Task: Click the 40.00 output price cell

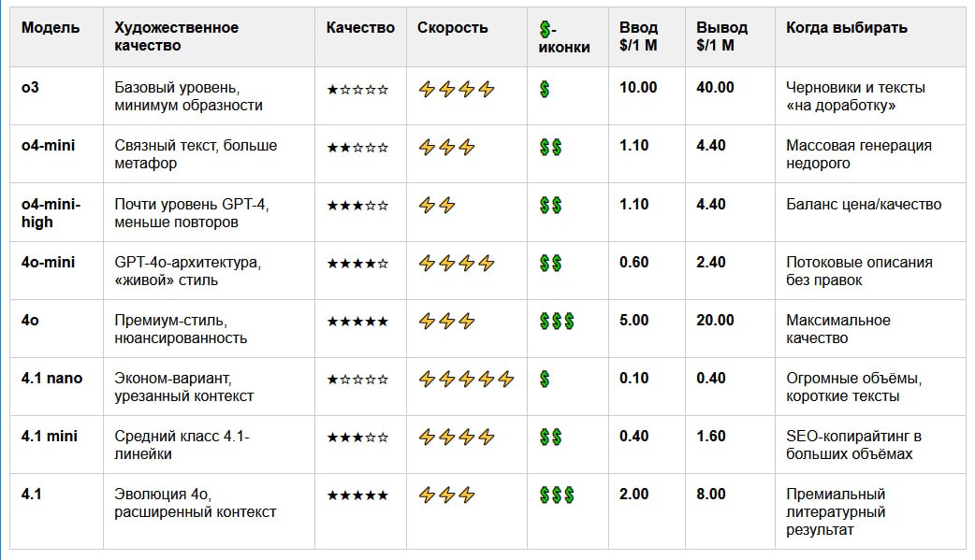Action: click(x=715, y=88)
